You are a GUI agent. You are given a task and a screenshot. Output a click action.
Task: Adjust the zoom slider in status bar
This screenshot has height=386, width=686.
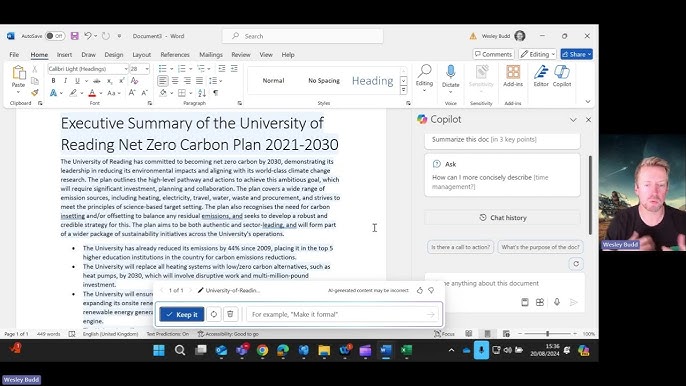pos(547,333)
